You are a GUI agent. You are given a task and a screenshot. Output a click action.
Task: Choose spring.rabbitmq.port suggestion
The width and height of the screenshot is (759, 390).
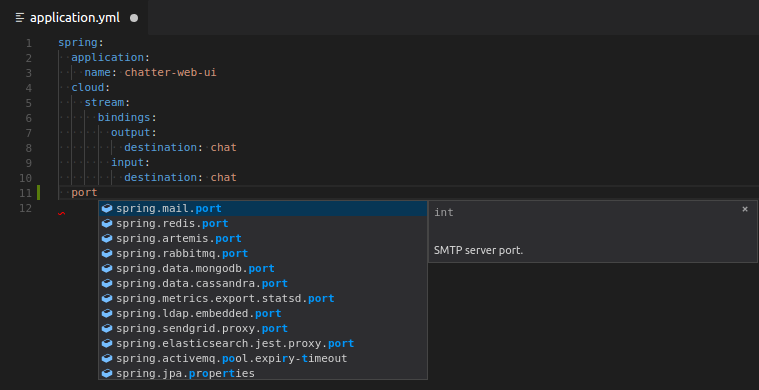263,254
